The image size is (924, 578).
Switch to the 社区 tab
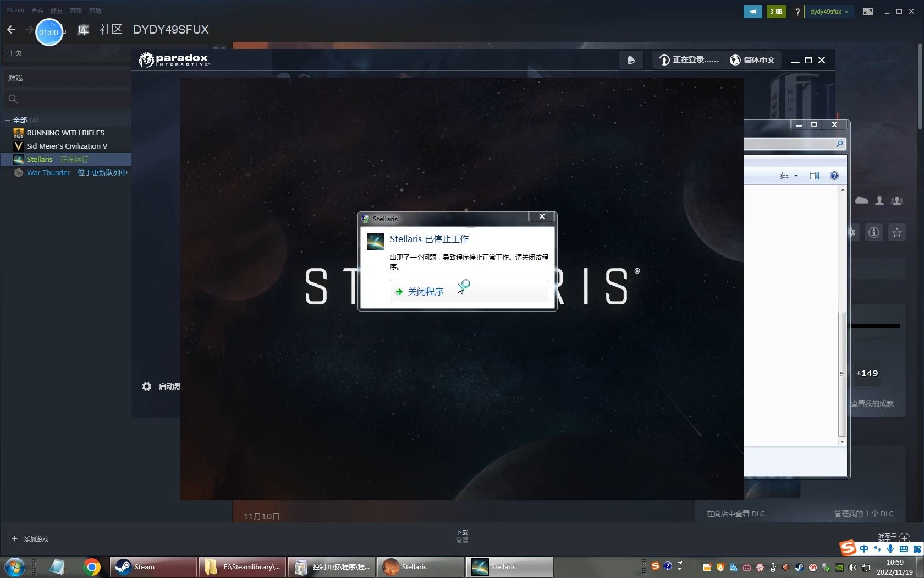point(111,30)
